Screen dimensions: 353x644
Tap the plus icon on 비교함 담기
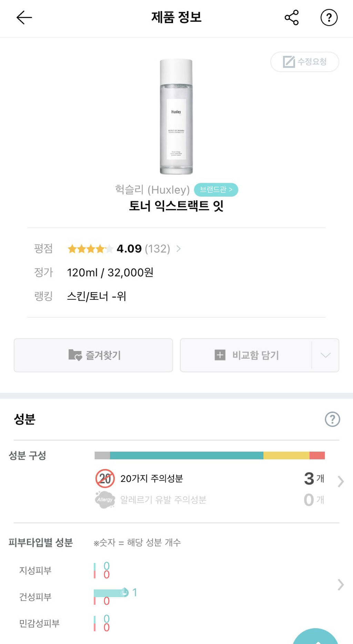(220, 355)
